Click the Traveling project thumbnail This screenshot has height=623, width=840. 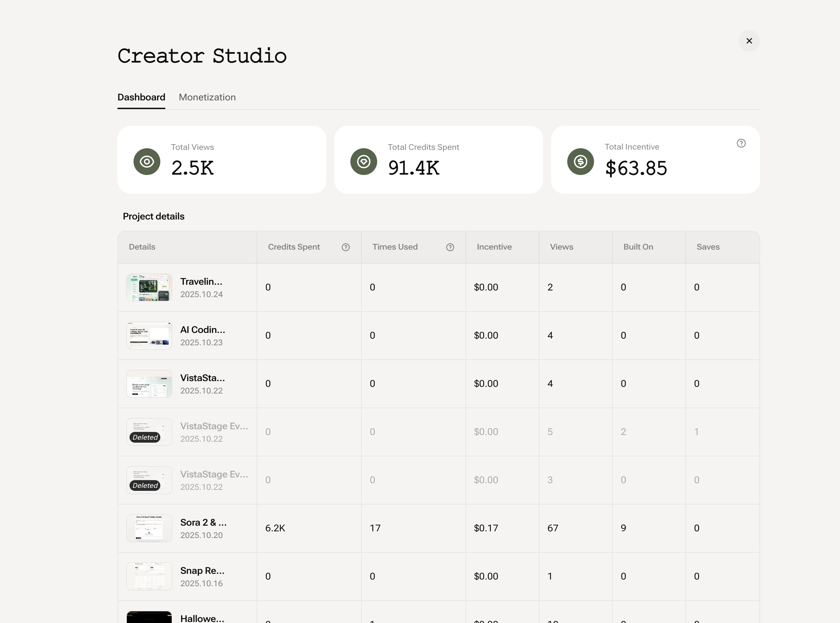point(149,287)
